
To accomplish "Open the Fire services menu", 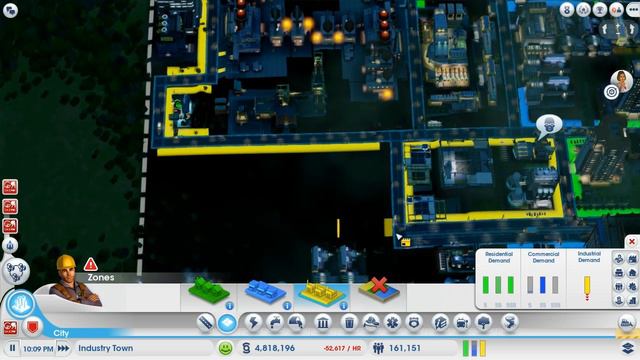I will point(371,323).
